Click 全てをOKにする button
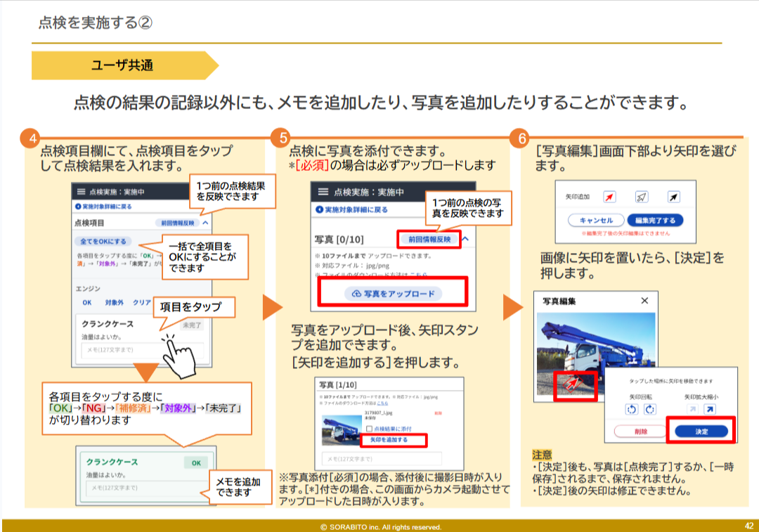 (102, 241)
